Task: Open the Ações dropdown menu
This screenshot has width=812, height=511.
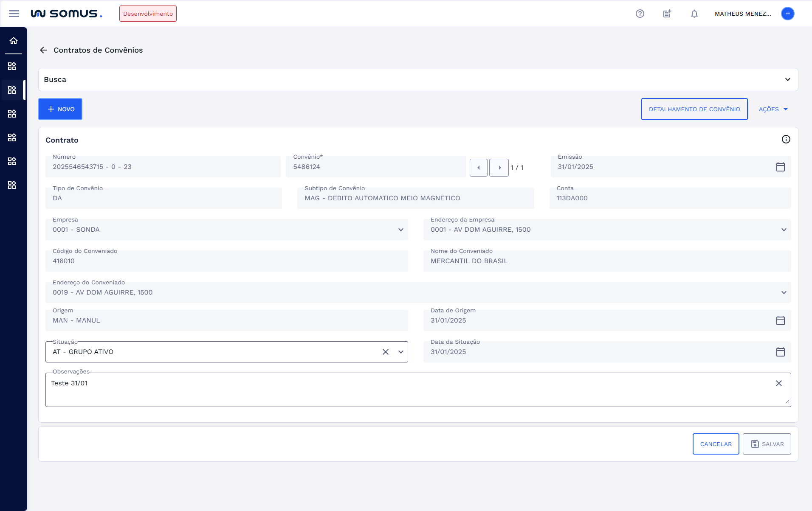Action: 773,109
